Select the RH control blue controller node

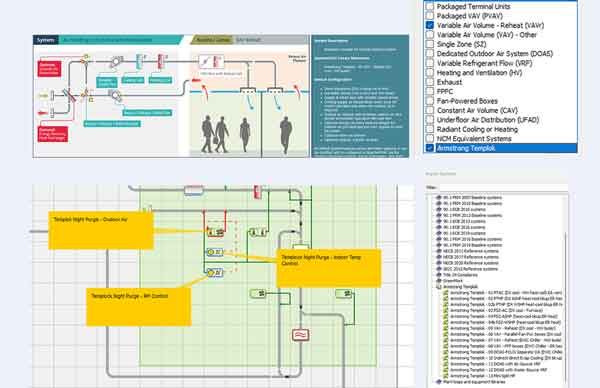pos(214,273)
